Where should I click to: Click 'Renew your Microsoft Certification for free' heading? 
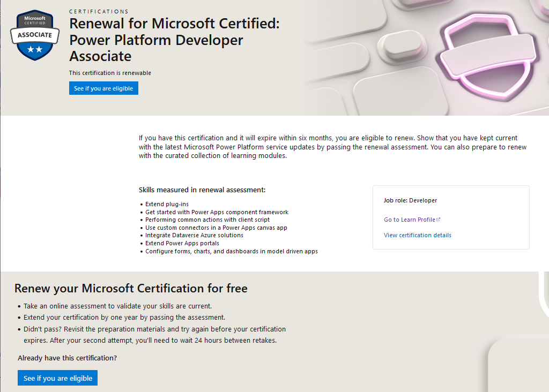pos(131,289)
